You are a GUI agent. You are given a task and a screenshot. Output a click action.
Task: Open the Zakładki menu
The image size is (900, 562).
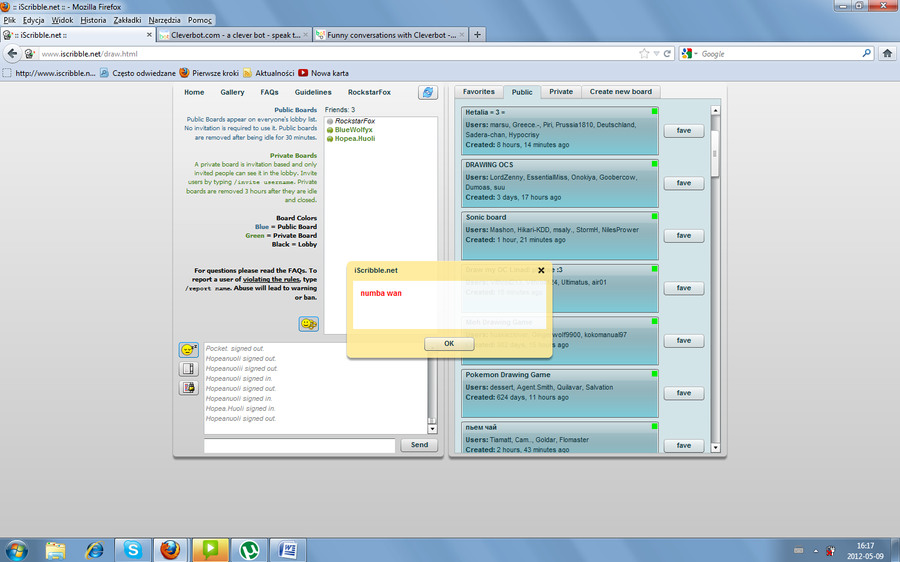click(127, 20)
